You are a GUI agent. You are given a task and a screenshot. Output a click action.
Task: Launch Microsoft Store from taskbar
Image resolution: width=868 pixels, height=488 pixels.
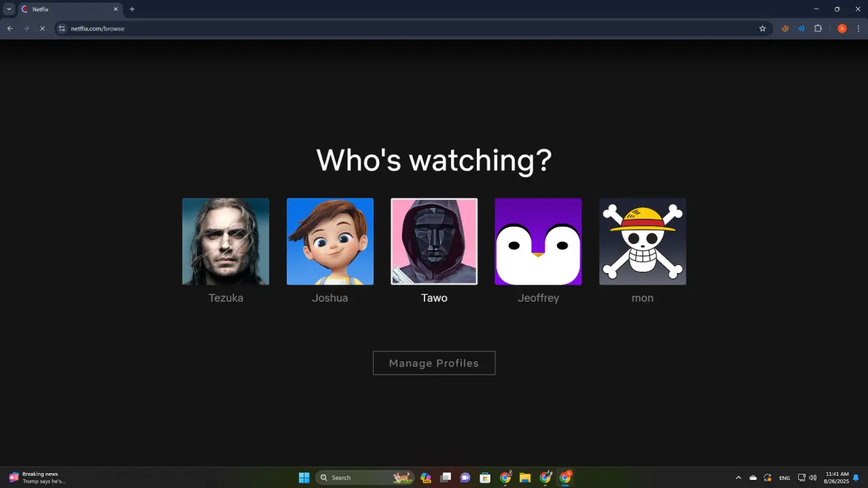pos(485,477)
